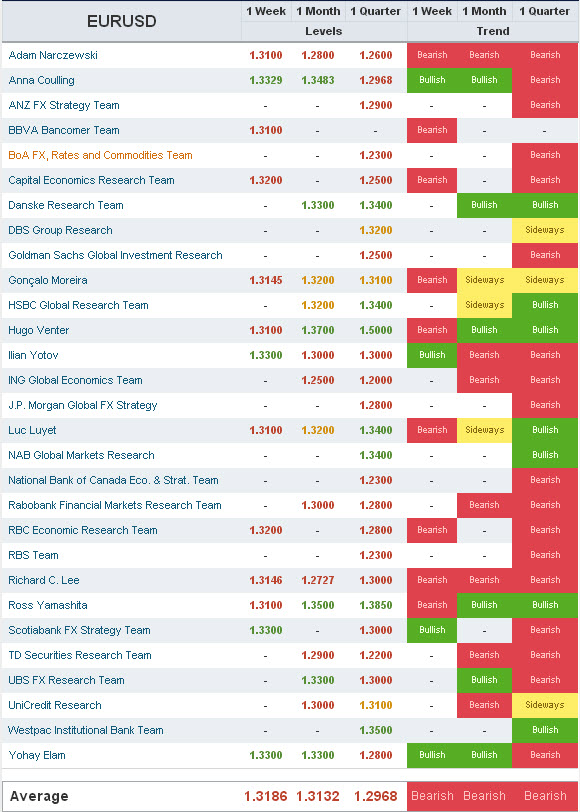580x812 pixels.
Task: Click the Yohay Elam link
Action: 37,756
